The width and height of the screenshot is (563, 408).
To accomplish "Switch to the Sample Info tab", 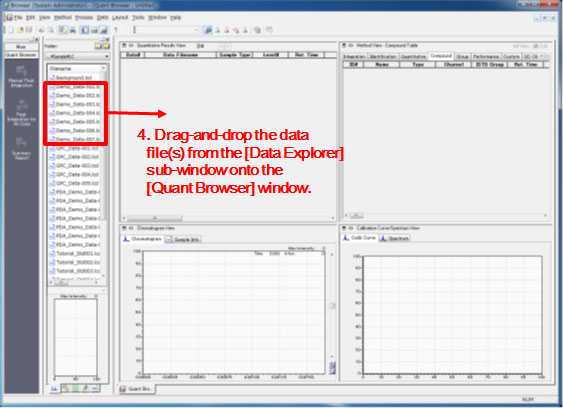I will [x=183, y=240].
